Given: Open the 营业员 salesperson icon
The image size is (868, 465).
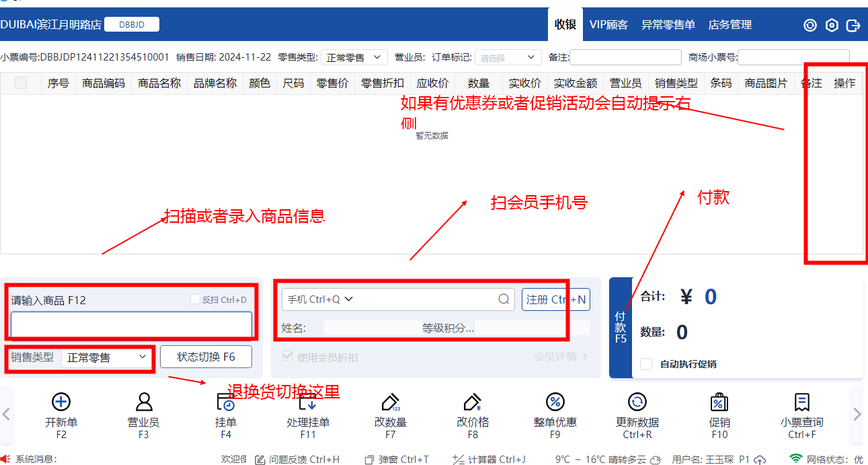Looking at the screenshot, I should 144,402.
